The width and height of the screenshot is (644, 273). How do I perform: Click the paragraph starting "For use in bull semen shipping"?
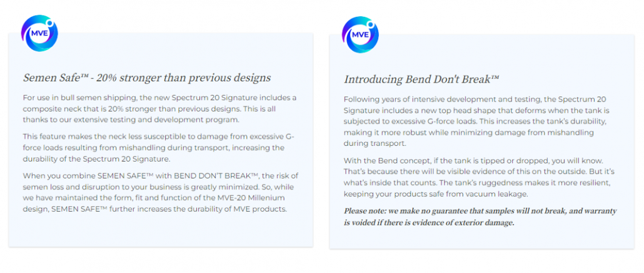pos(160,109)
